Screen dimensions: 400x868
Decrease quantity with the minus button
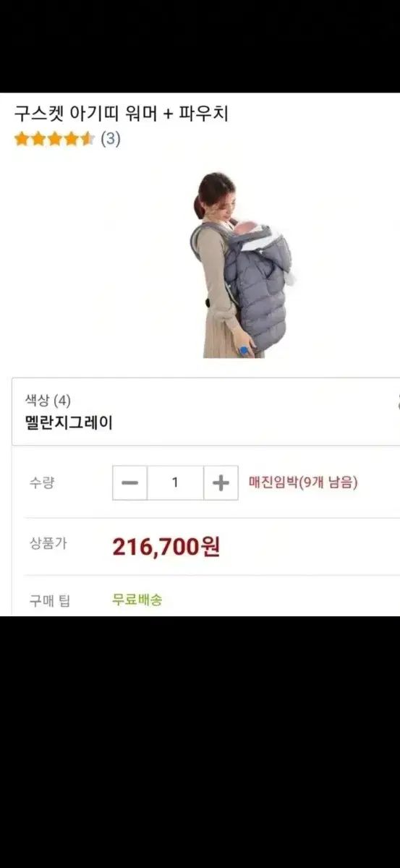(x=129, y=483)
